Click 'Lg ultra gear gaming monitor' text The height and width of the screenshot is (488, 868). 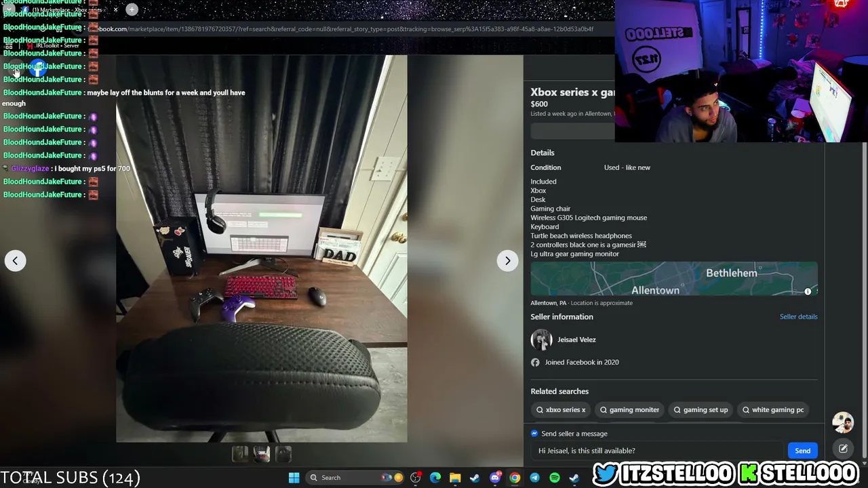pos(575,253)
